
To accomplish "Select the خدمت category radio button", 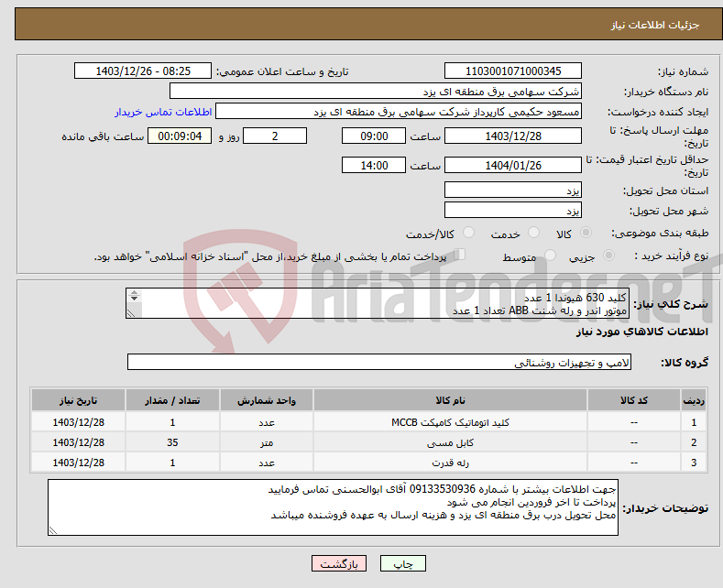I will coord(533,233).
